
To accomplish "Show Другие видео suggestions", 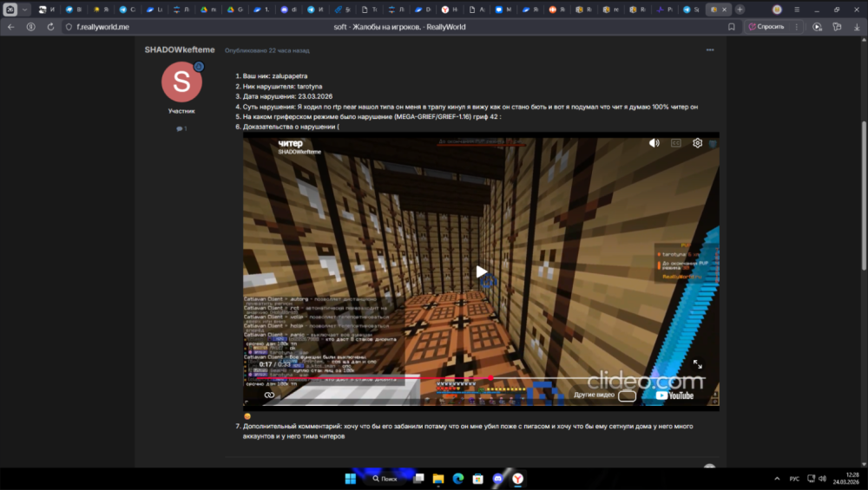I will 604,395.
